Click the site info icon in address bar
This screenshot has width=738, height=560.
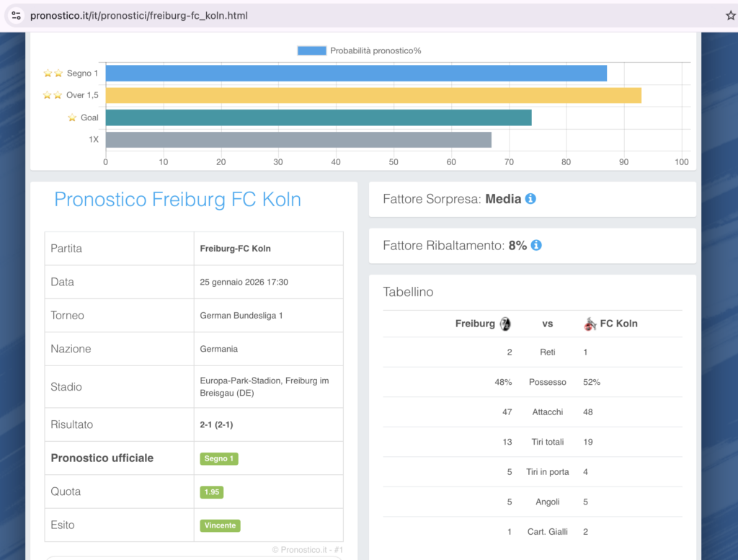click(17, 15)
